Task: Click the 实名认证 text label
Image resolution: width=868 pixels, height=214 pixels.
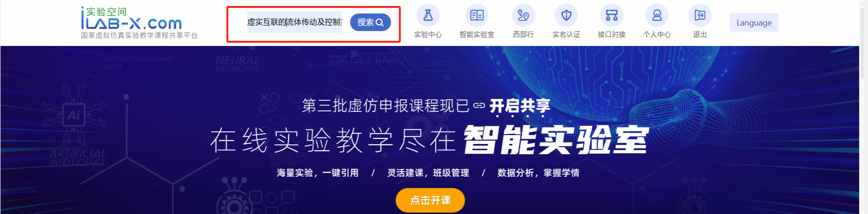Action: coord(566,34)
